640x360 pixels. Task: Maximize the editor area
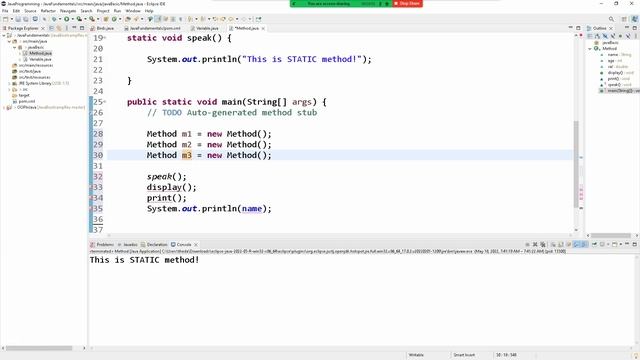click(x=578, y=28)
